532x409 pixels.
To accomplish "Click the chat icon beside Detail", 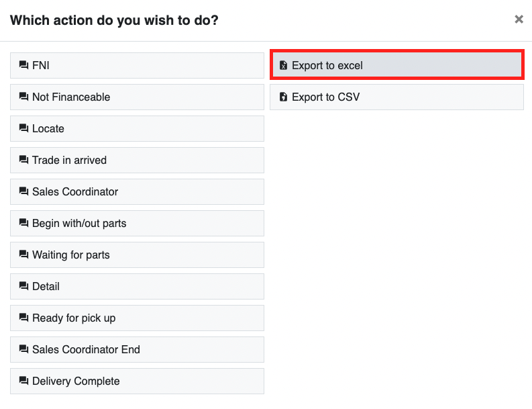I will [23, 286].
